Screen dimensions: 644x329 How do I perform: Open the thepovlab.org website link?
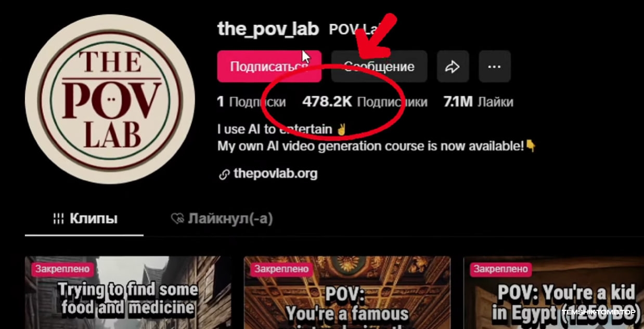pos(275,174)
